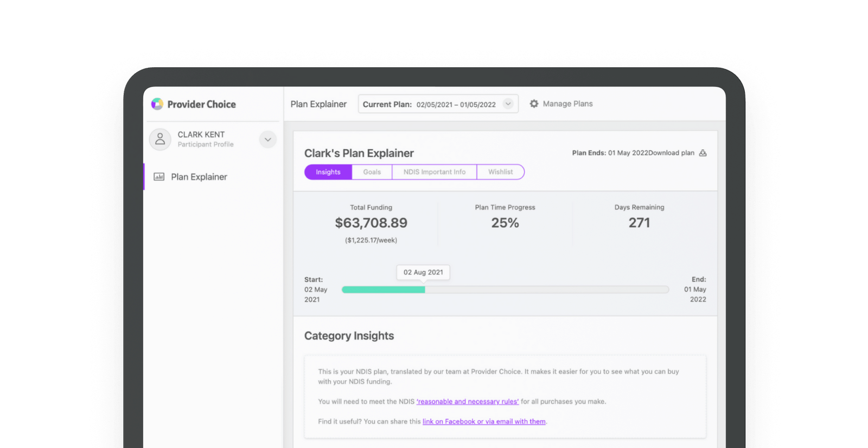Switch to the Goals tab
Viewport: 868px width, 448px height.
[x=372, y=172]
